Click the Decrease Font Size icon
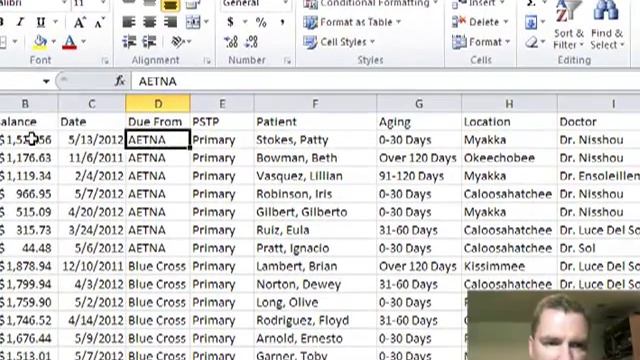 click(99, 23)
